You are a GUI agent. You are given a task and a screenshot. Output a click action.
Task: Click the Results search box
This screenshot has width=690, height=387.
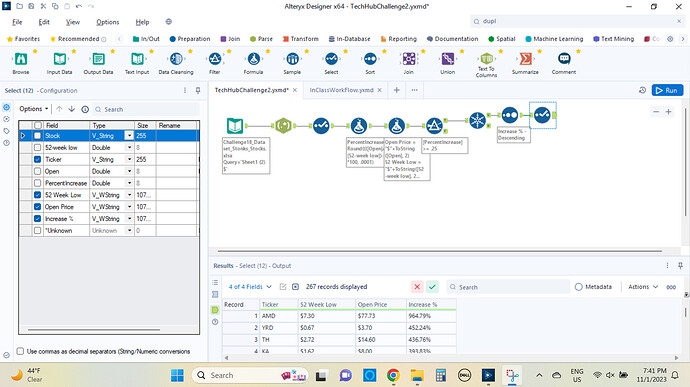(x=508, y=287)
